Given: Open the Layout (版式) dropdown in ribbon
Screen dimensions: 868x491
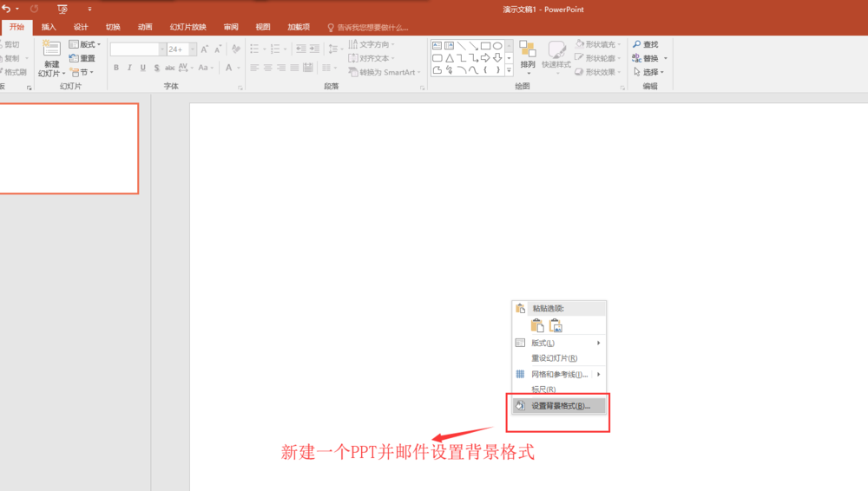Looking at the screenshot, I should tap(85, 44).
